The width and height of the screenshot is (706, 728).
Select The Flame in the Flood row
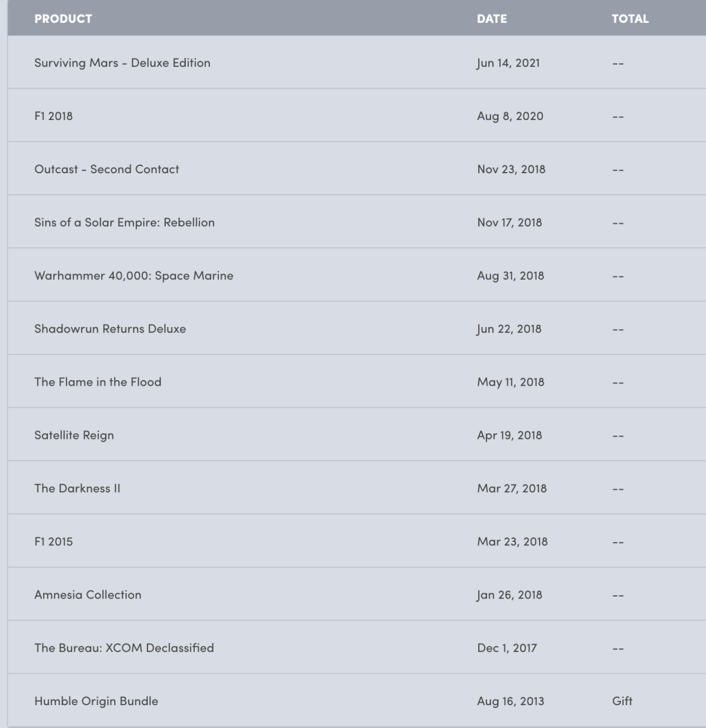98,382
